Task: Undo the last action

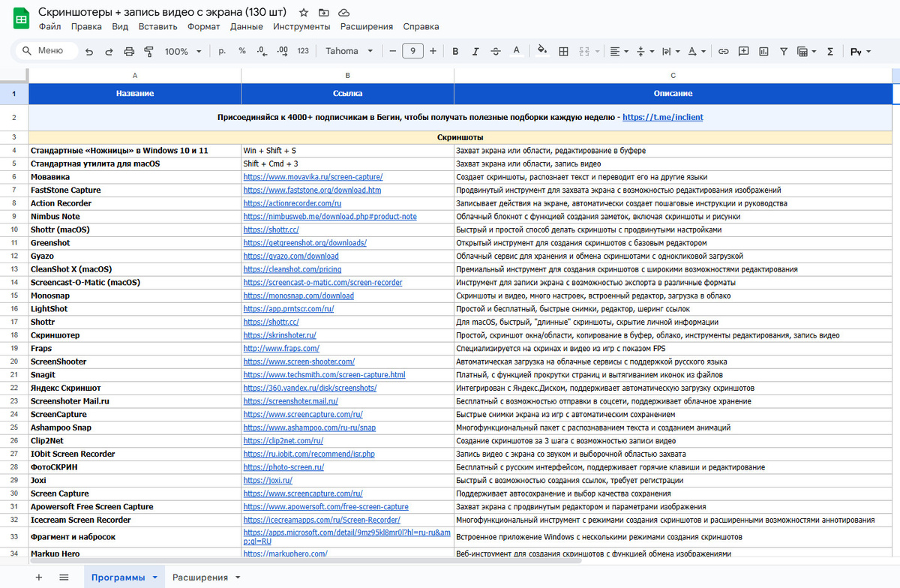Action: coord(89,52)
